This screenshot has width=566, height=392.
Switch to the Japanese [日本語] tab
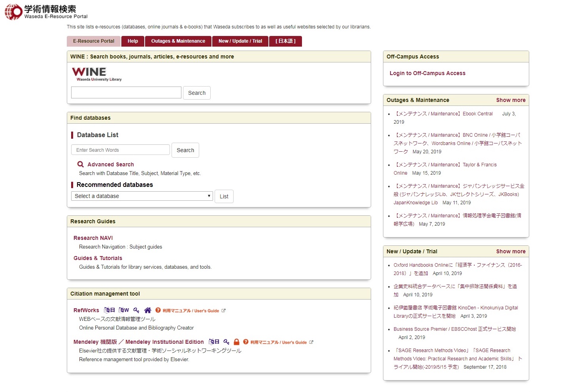pos(285,41)
